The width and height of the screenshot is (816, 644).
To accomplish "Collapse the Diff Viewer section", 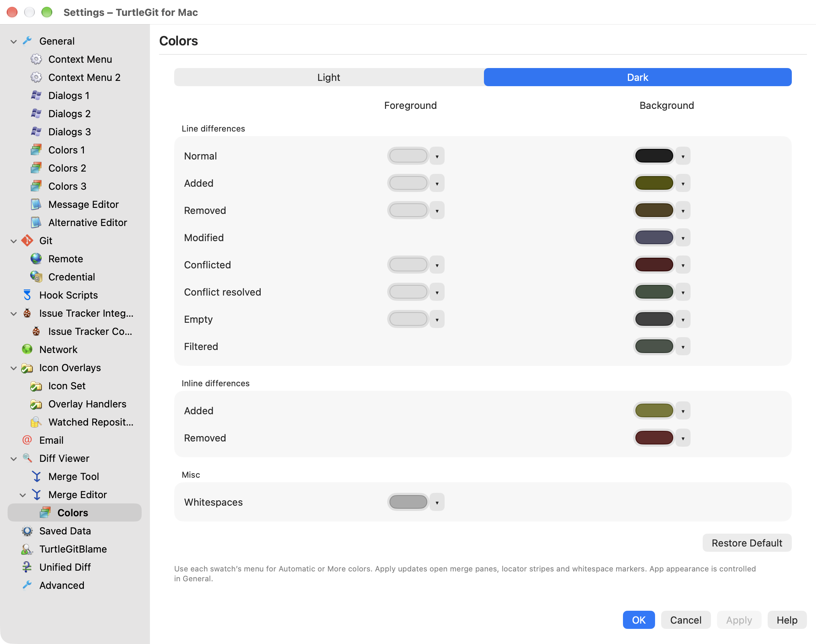I will point(14,458).
